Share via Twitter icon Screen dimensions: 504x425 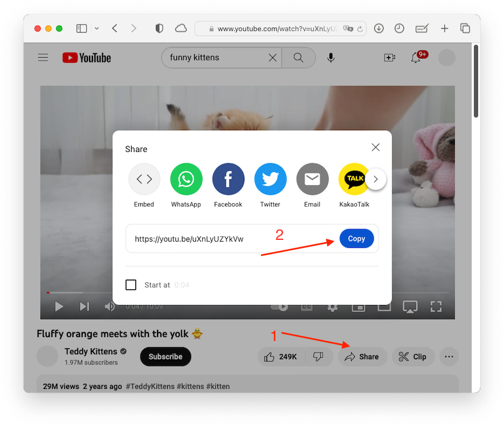coord(271,179)
